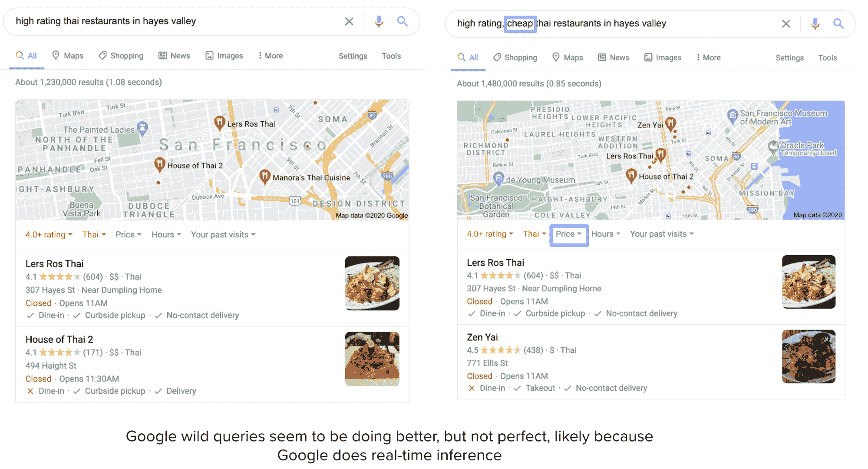Click the left voice search microphone
868x469 pixels.
coord(379,21)
